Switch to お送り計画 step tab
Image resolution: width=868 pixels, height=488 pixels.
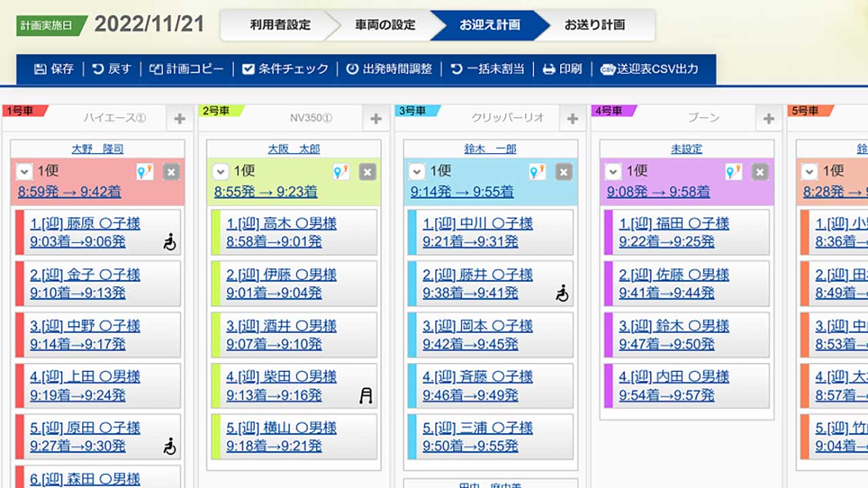coord(595,25)
